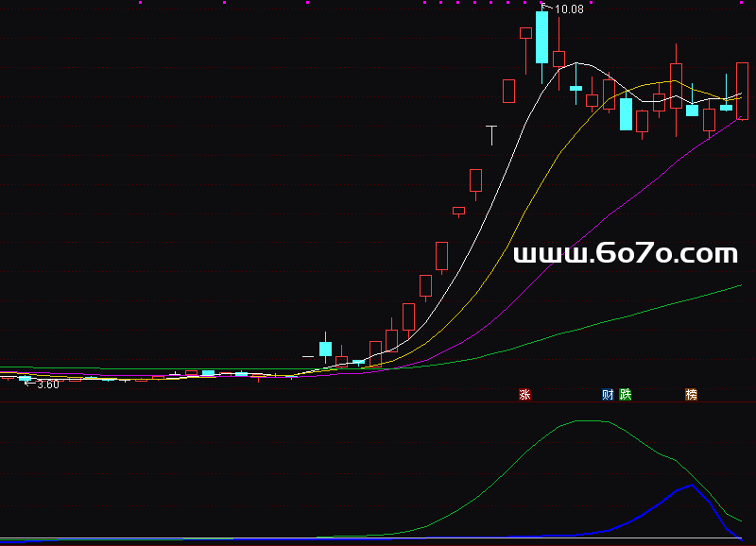Click the orange 榜 marker icon
This screenshot has height=546, width=756.
(692, 395)
